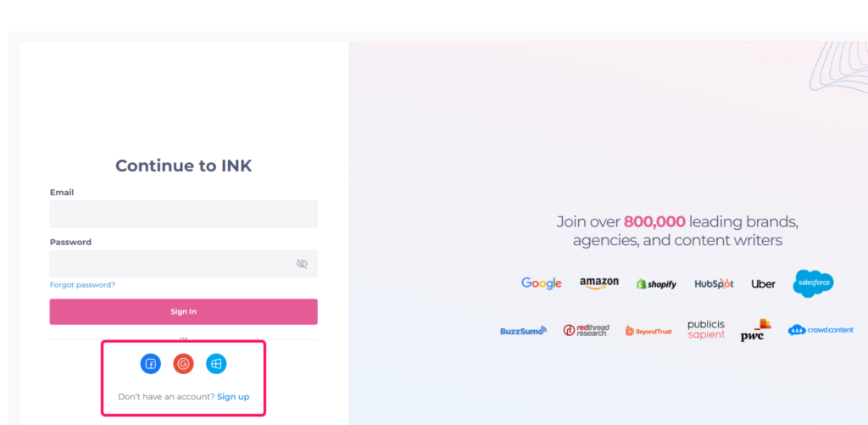This screenshot has height=425, width=868.
Task: Click the Google brand logo
Action: [542, 283]
